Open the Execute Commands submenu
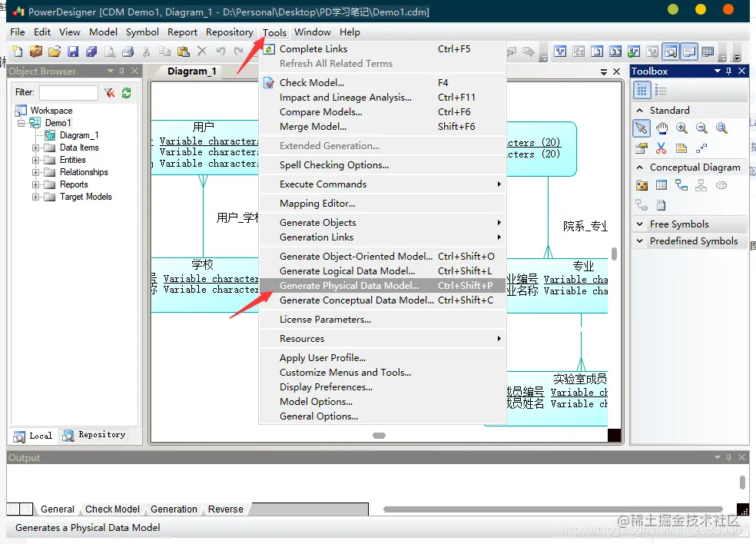This screenshot has height=544, width=756. [x=383, y=184]
